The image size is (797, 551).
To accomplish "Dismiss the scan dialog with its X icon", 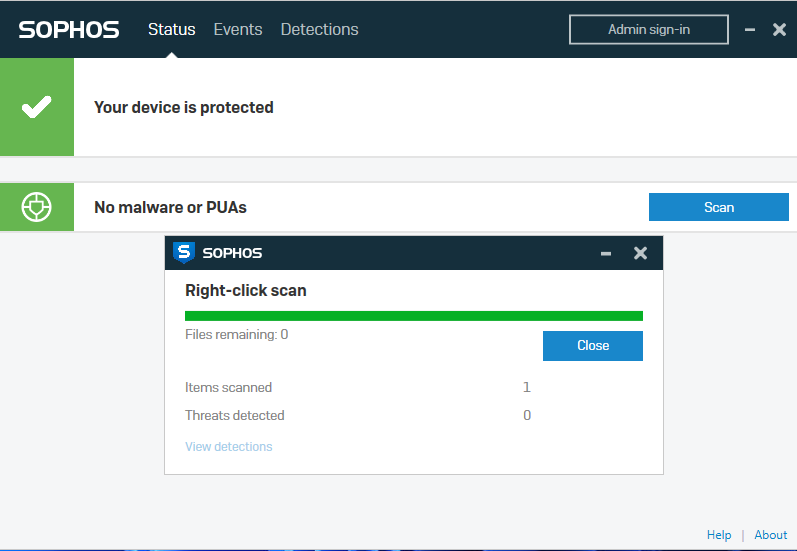I will pyautogui.click(x=641, y=253).
